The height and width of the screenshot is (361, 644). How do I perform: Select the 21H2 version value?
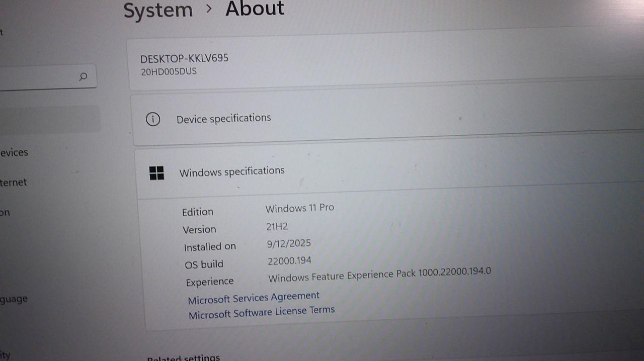pyautogui.click(x=277, y=227)
